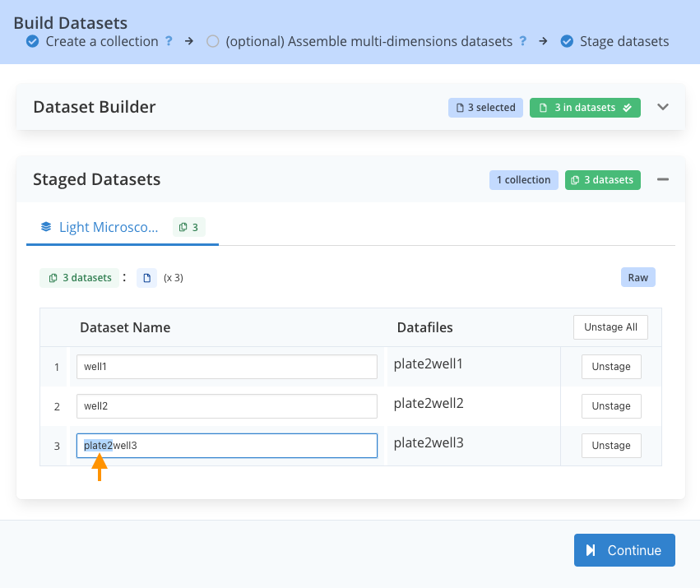
Task: Click the green 3 count badge on tab
Action: 189,227
